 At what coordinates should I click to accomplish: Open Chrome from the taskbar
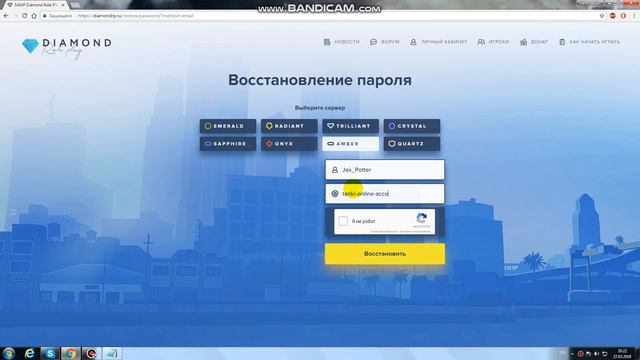click(71, 353)
